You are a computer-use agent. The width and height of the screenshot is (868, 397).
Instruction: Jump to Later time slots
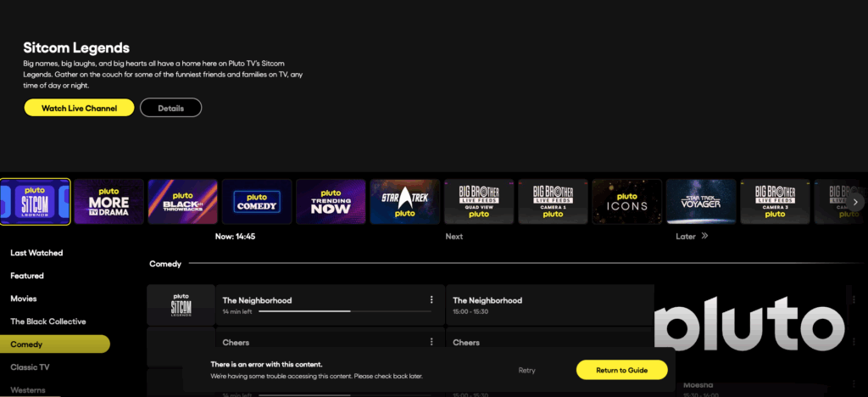coord(692,237)
